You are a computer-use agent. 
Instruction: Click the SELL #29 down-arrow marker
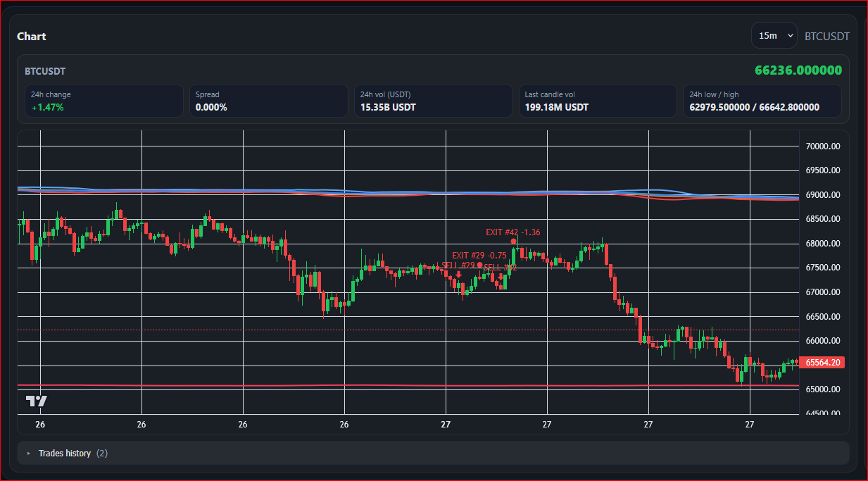458,275
